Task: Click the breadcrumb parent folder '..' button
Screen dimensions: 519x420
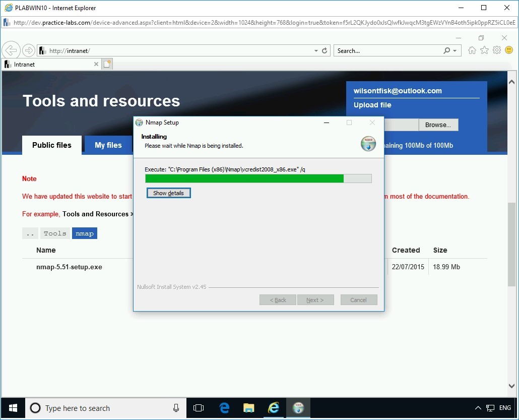Action: pyautogui.click(x=30, y=233)
